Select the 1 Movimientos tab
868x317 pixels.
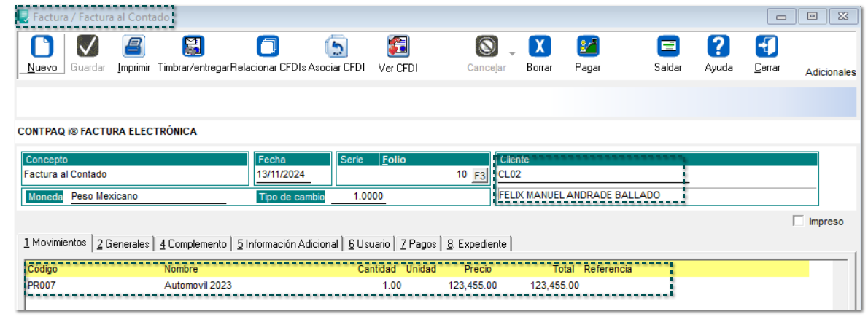(x=55, y=243)
